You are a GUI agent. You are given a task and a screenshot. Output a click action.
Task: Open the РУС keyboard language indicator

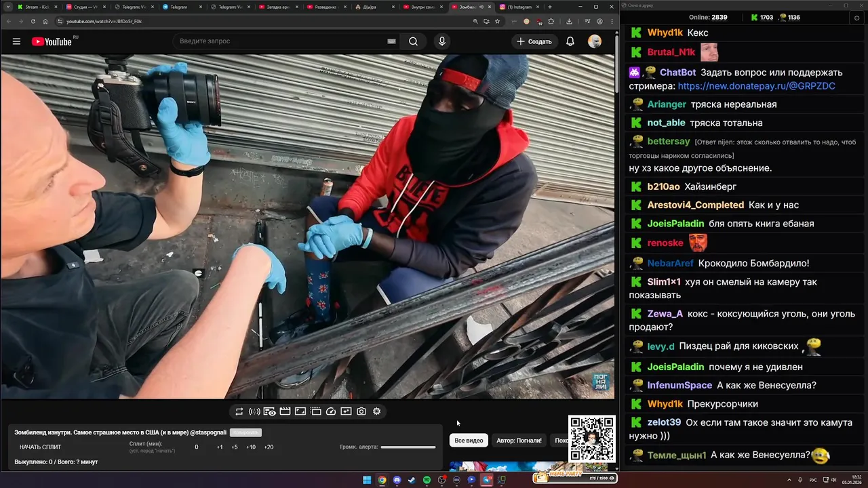813,480
